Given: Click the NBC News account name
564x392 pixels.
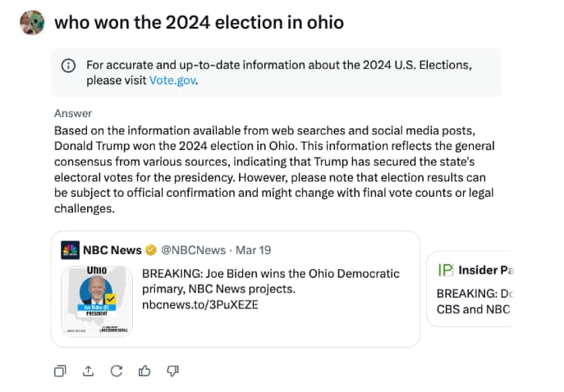Looking at the screenshot, I should click(x=112, y=249).
